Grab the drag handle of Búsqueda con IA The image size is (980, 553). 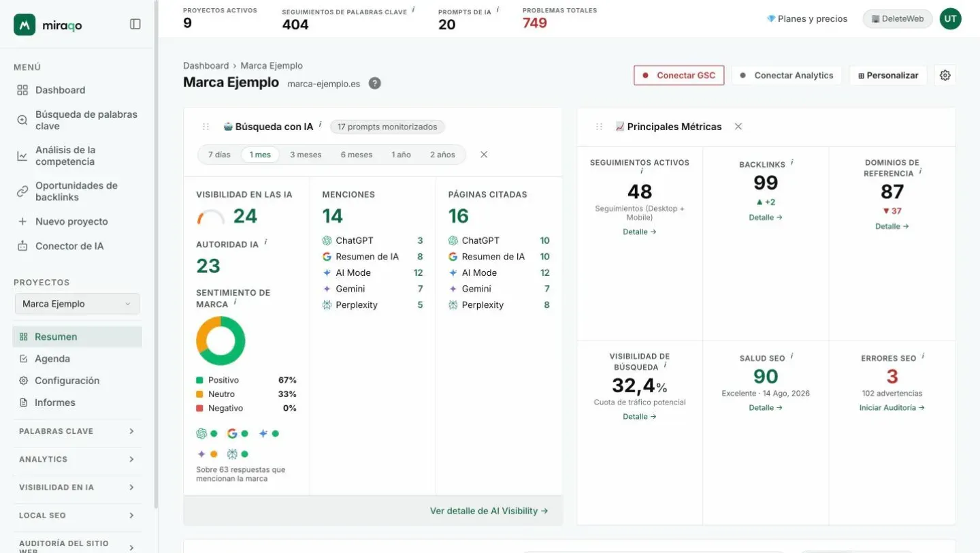[206, 127]
